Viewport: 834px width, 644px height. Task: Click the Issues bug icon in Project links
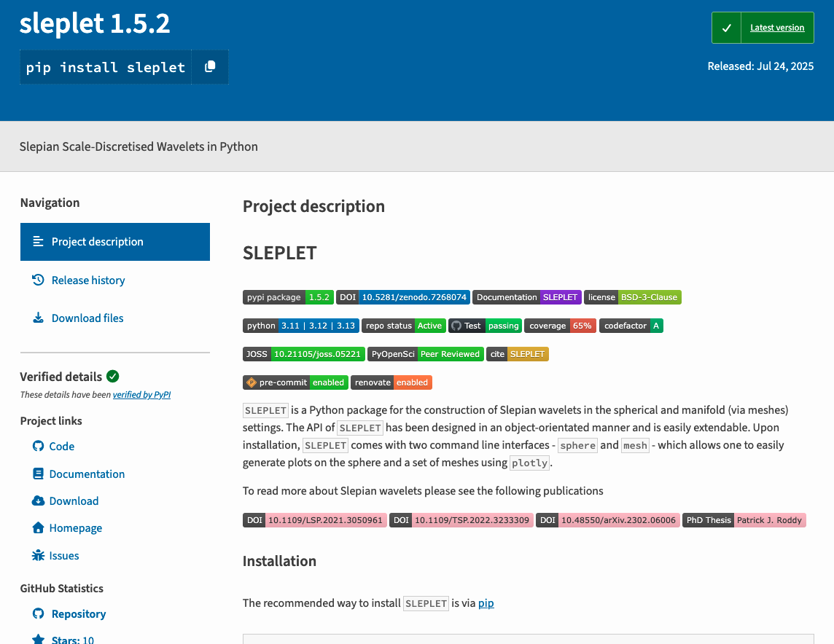[x=37, y=555]
